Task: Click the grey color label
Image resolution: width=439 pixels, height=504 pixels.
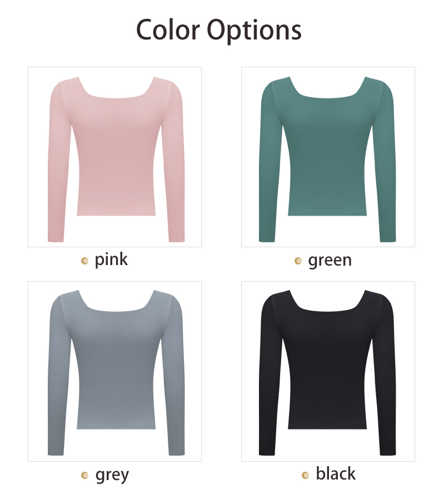Action: point(112,475)
